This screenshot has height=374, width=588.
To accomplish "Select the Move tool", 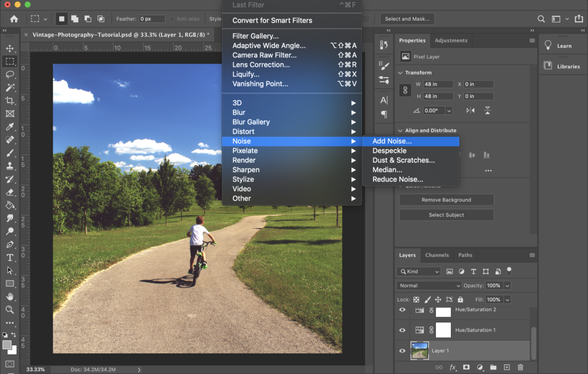I will click(x=10, y=48).
